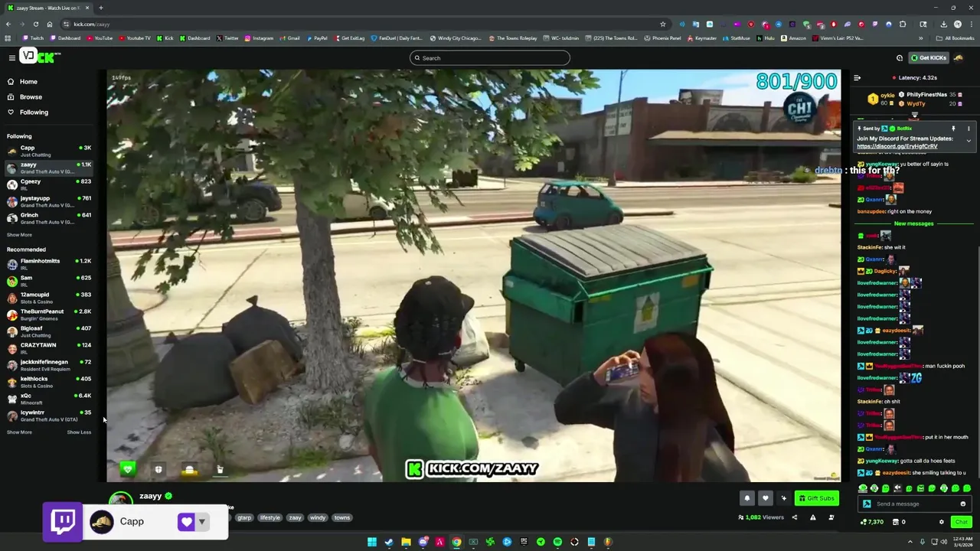Open the Instagram bookmark
This screenshot has height=551, width=980.
pos(259,38)
